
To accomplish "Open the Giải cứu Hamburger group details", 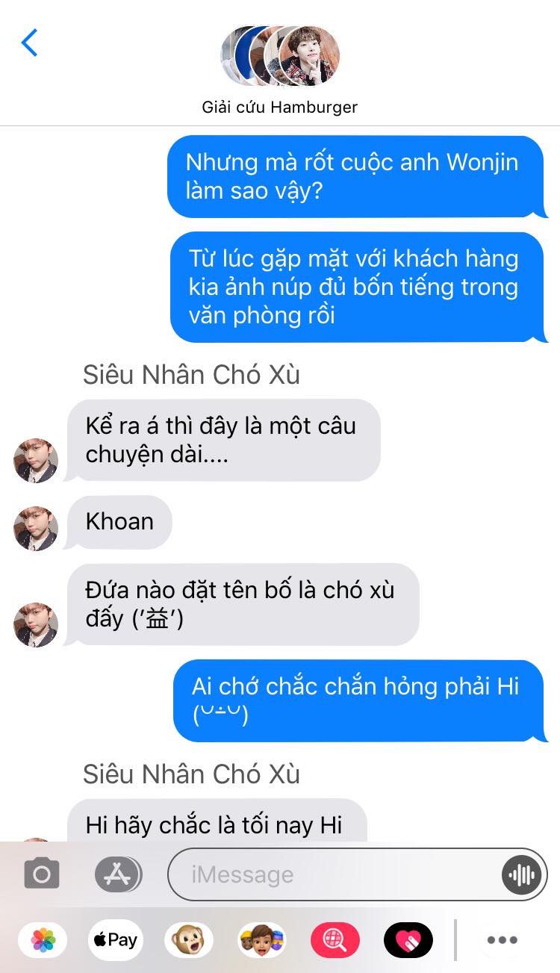I will 280,107.
